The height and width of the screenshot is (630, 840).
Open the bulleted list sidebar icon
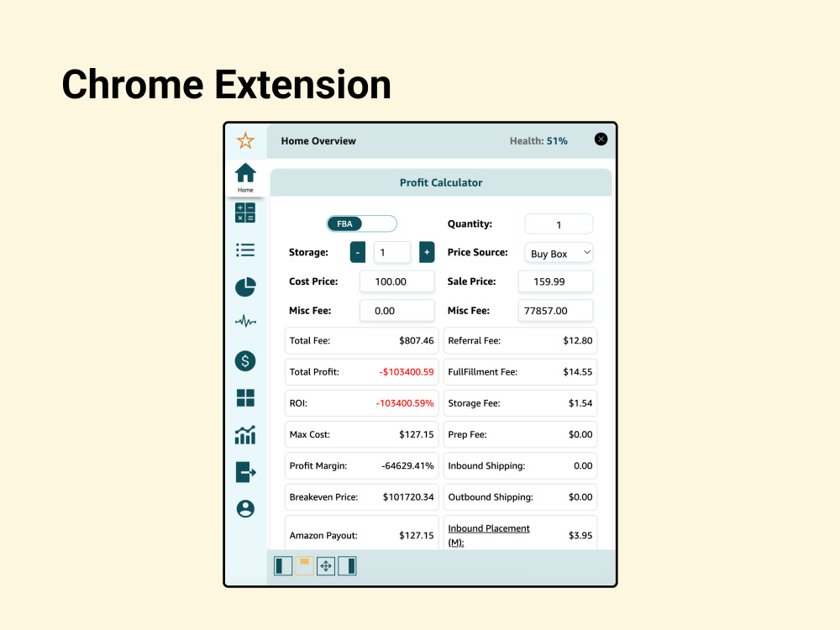(x=245, y=250)
